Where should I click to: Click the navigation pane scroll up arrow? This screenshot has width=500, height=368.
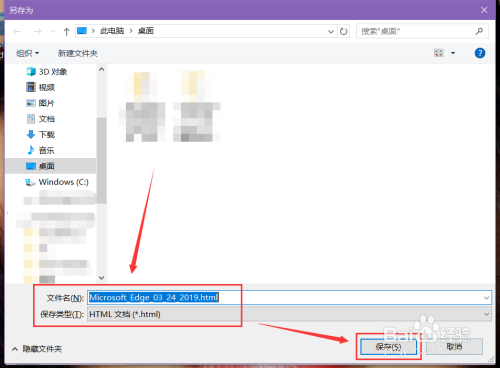click(102, 69)
